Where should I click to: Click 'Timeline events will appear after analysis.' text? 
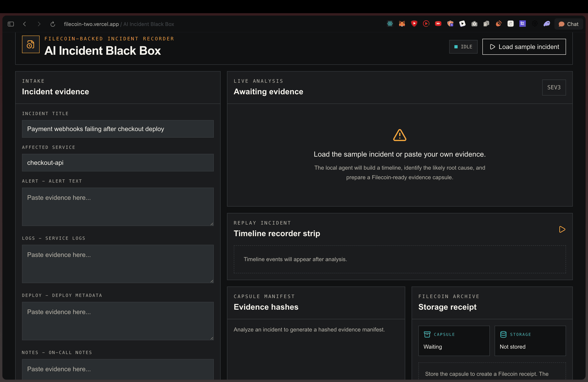point(295,259)
